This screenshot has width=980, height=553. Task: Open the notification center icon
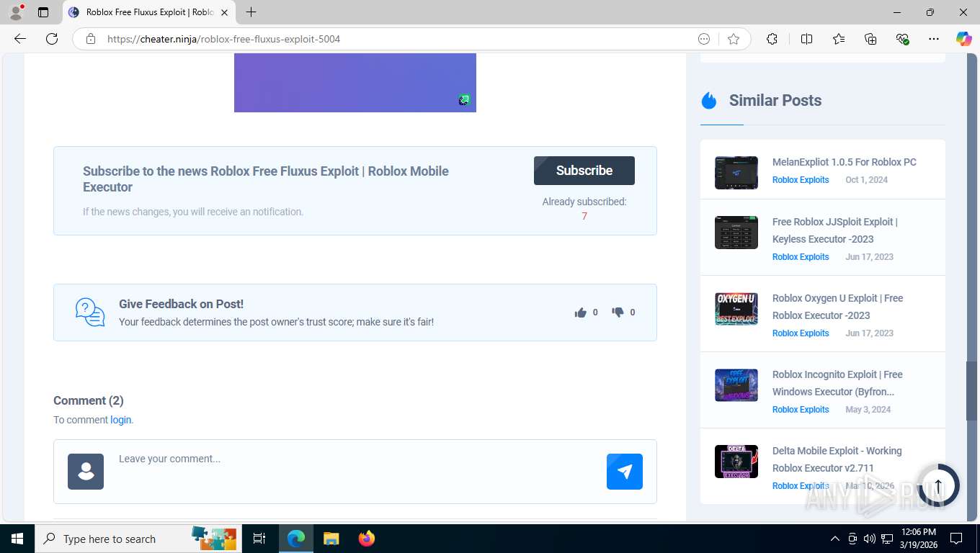(x=956, y=539)
